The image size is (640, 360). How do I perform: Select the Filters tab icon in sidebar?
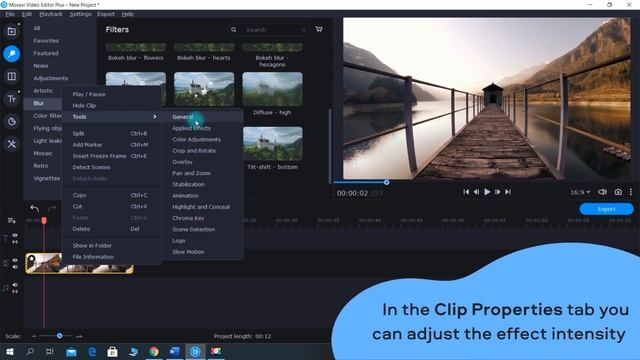coord(11,53)
